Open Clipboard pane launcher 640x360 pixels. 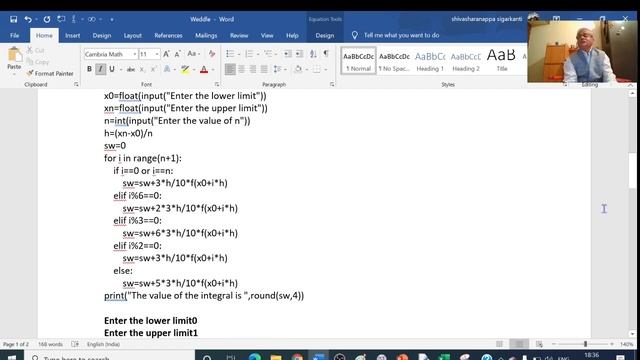click(76, 84)
